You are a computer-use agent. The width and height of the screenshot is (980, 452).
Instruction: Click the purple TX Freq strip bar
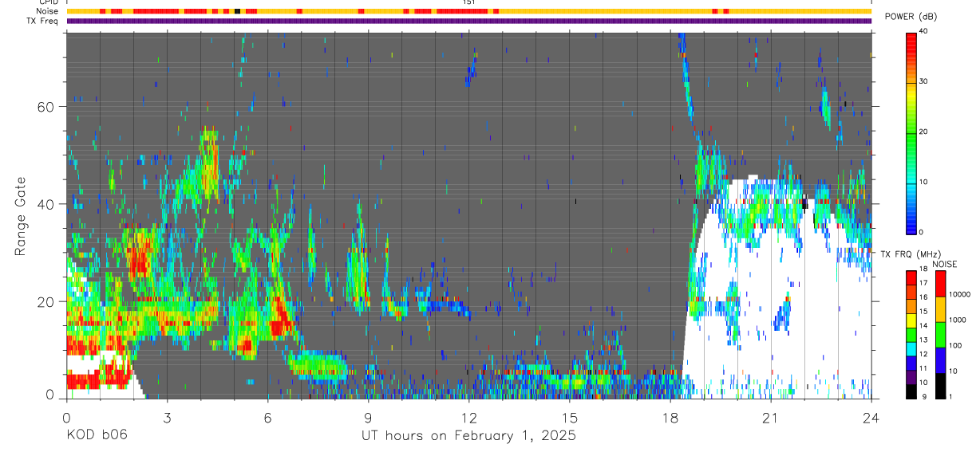point(468,22)
